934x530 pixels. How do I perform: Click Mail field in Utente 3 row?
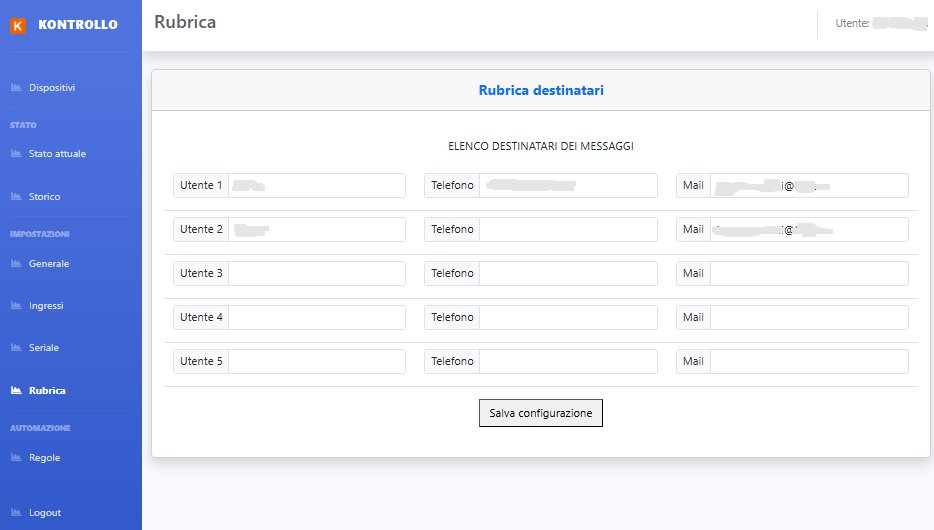(x=810, y=273)
